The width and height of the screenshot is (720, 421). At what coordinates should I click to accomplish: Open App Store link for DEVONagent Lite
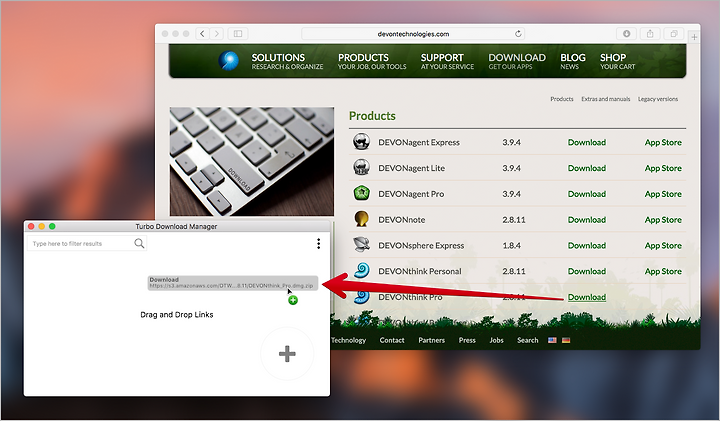coord(663,168)
